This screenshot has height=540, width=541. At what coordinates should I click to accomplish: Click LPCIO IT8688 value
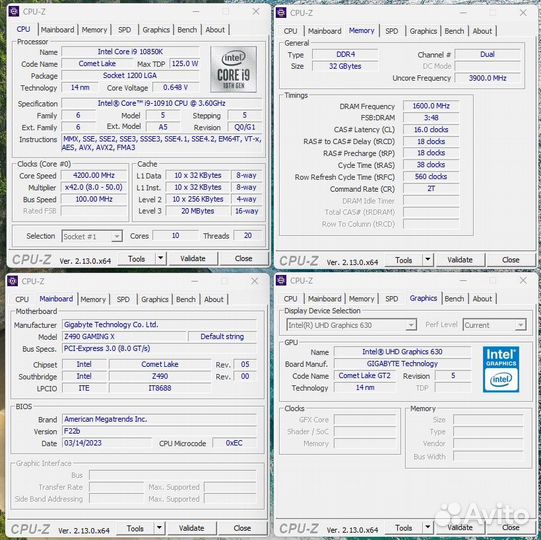click(x=160, y=388)
